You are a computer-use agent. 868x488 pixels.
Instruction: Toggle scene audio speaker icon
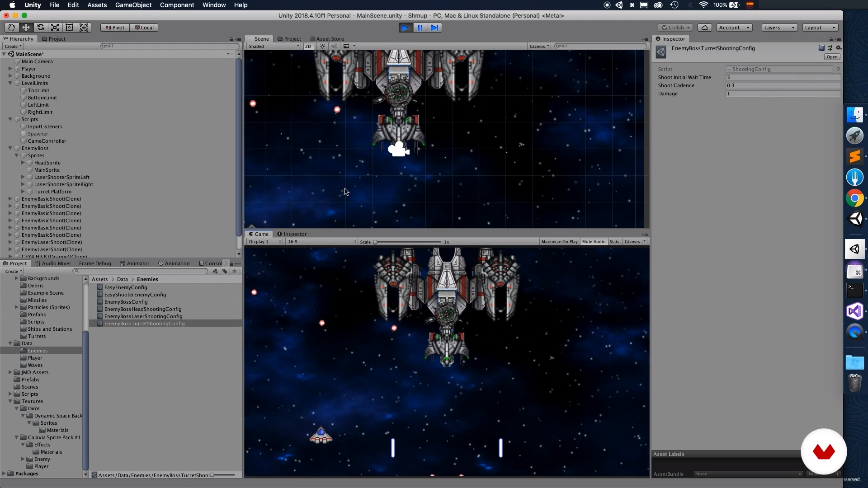[335, 46]
